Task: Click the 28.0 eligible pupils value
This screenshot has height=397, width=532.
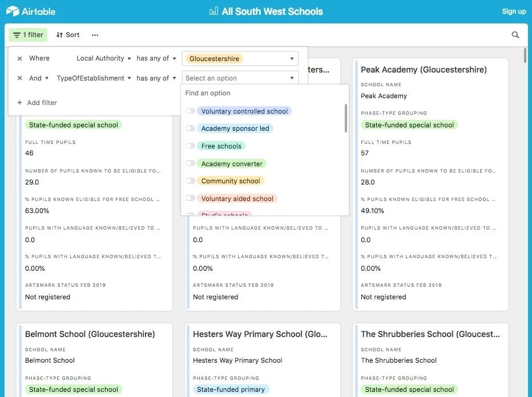Action: (x=368, y=182)
